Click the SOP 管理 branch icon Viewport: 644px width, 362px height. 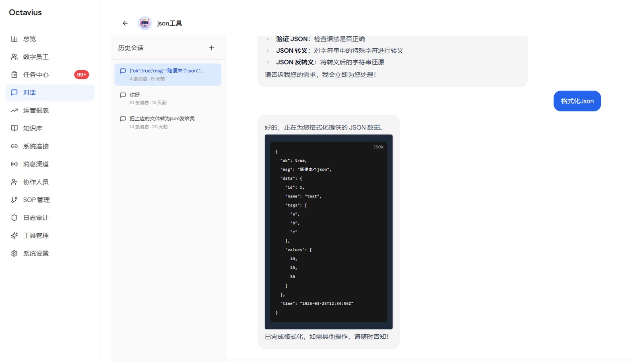point(14,200)
